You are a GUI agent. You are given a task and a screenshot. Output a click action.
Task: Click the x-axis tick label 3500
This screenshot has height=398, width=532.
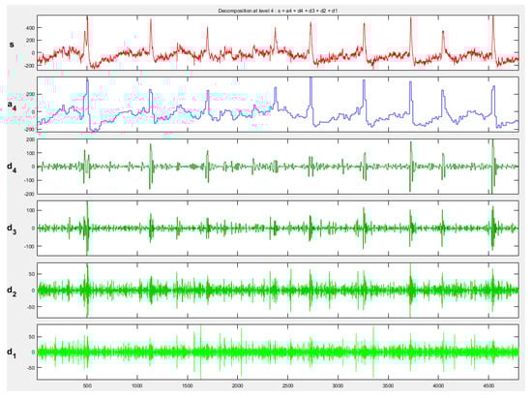(388, 385)
